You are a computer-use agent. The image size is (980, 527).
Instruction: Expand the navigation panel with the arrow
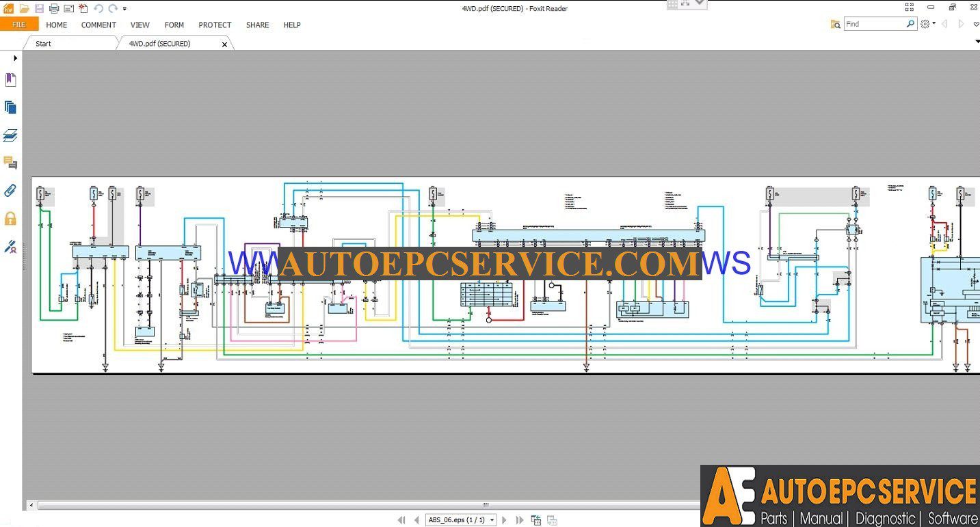tap(15, 58)
